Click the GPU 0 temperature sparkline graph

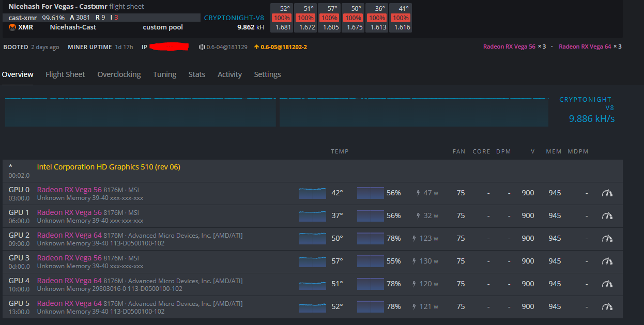[313, 193]
